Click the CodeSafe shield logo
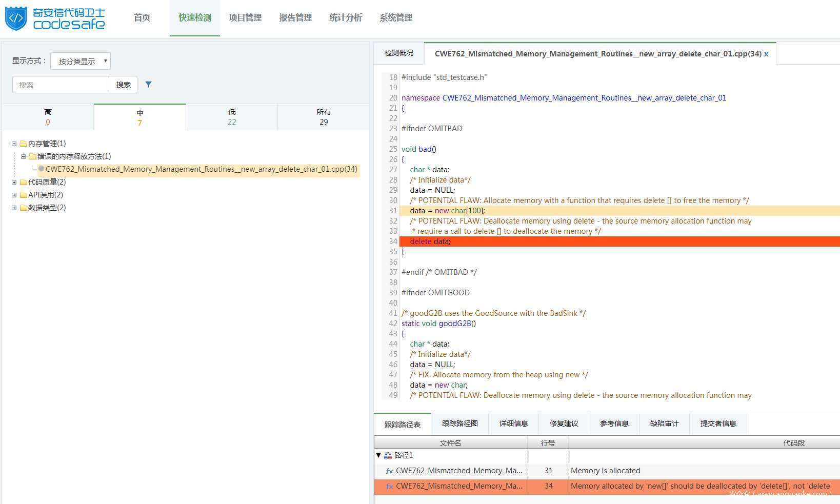The image size is (840, 504). pos(16,18)
